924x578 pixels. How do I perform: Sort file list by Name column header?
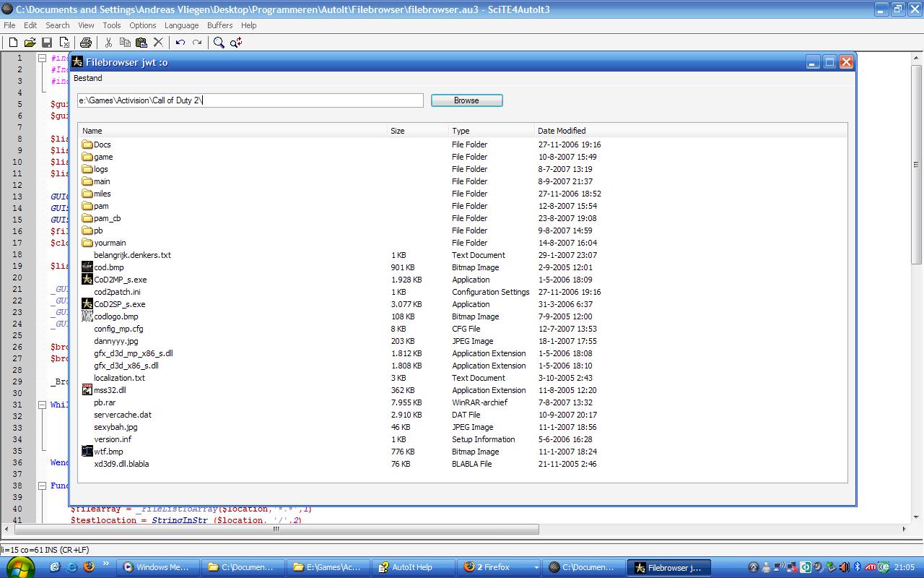[x=233, y=131]
